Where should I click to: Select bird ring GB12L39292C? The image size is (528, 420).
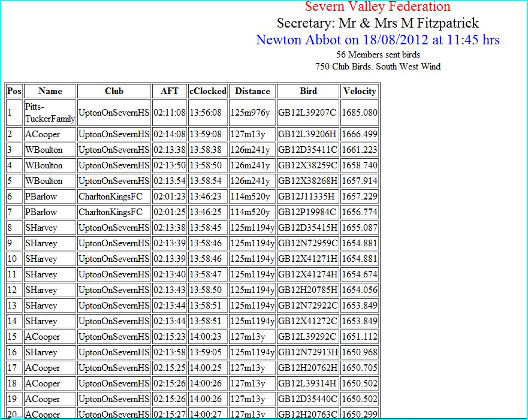(x=307, y=337)
